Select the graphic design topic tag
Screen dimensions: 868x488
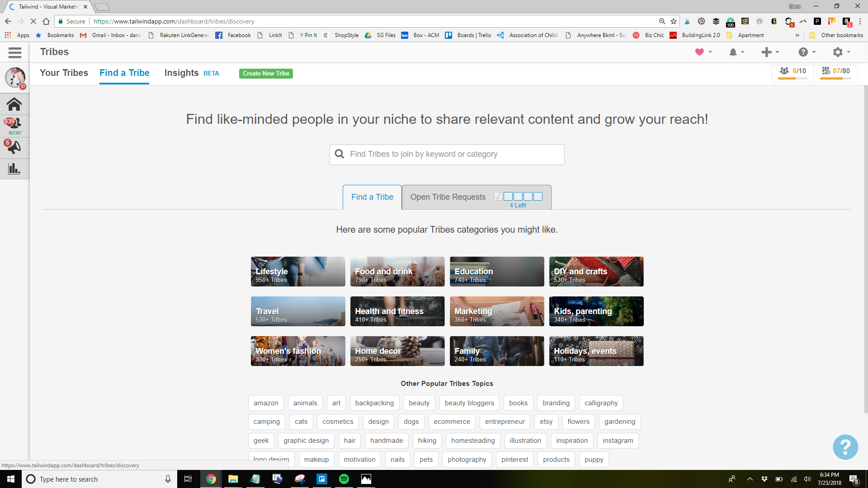[x=306, y=441]
